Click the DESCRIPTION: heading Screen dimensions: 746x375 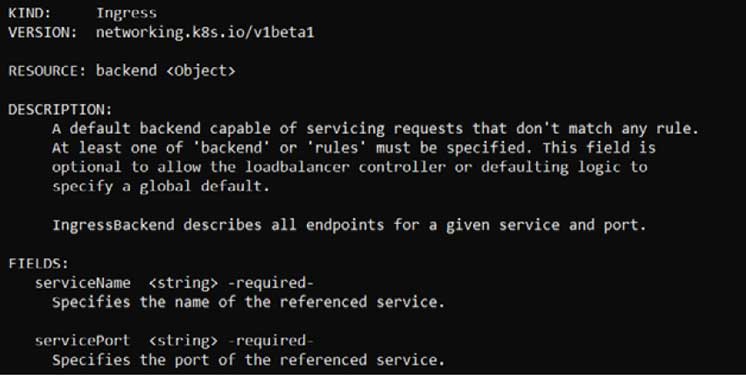coord(60,109)
